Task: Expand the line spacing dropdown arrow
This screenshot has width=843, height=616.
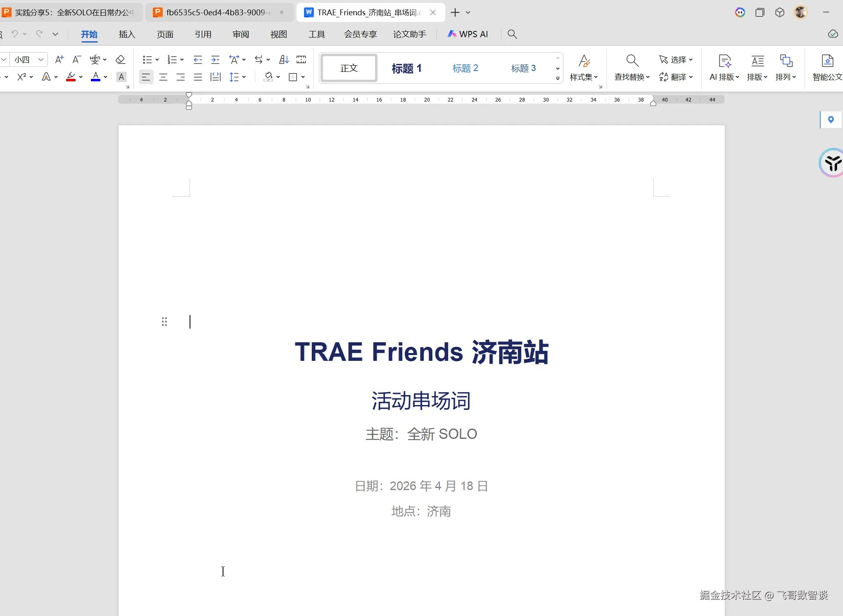Action: (x=244, y=77)
